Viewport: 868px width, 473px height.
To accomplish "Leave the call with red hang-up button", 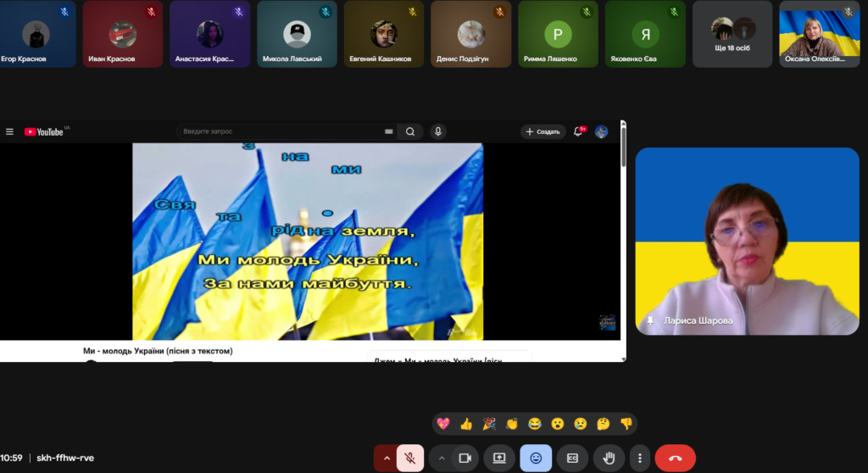I will [675, 458].
